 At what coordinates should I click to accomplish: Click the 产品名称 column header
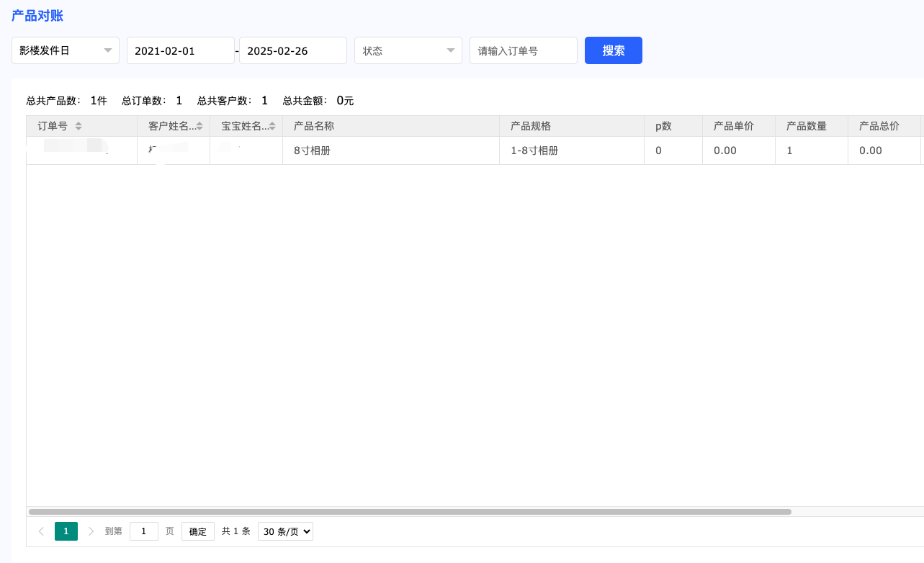click(x=314, y=126)
